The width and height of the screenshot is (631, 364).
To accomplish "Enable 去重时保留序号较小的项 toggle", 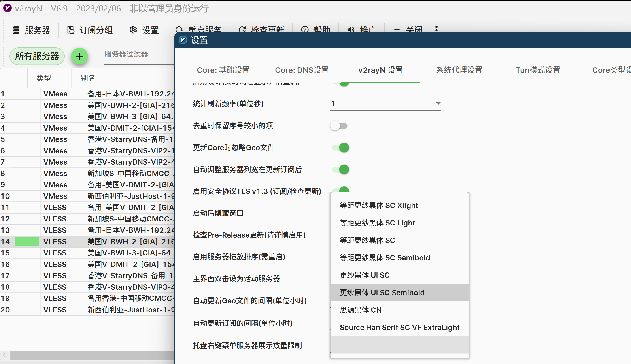I will click(x=338, y=126).
